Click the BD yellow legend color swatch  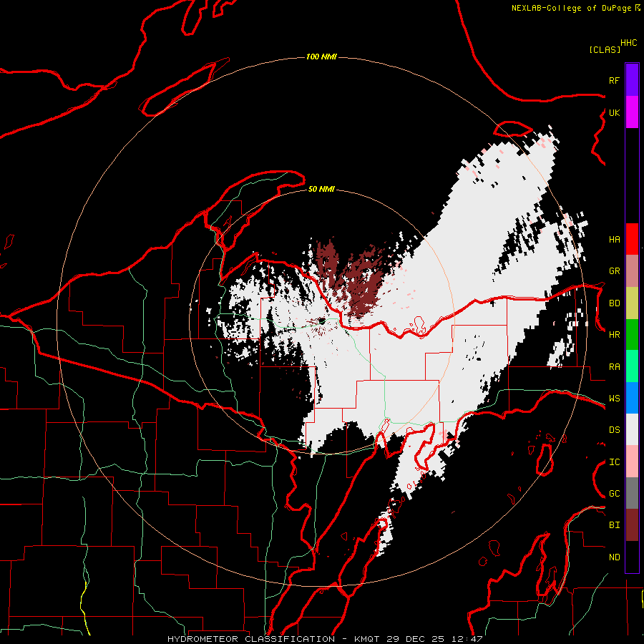coord(632,303)
